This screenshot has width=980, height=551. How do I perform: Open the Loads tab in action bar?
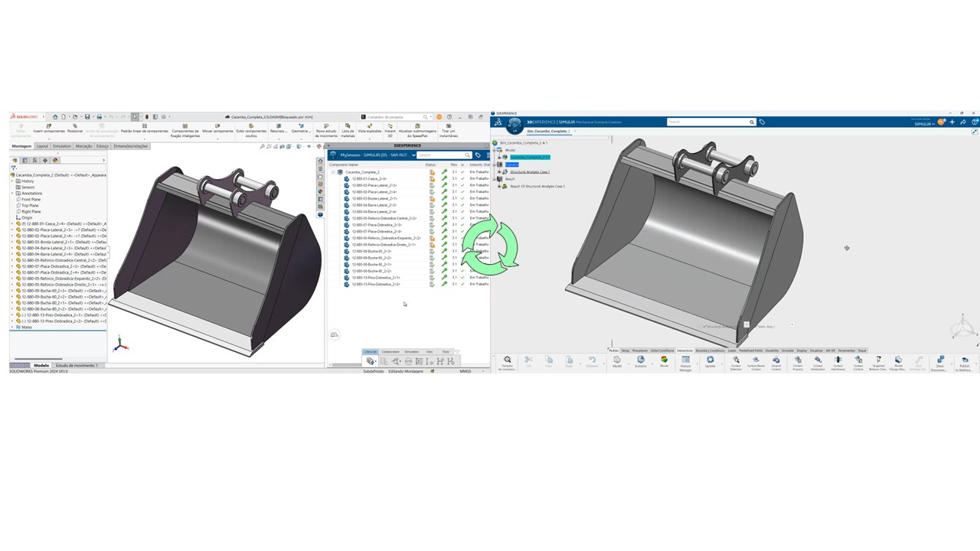pos(732,350)
